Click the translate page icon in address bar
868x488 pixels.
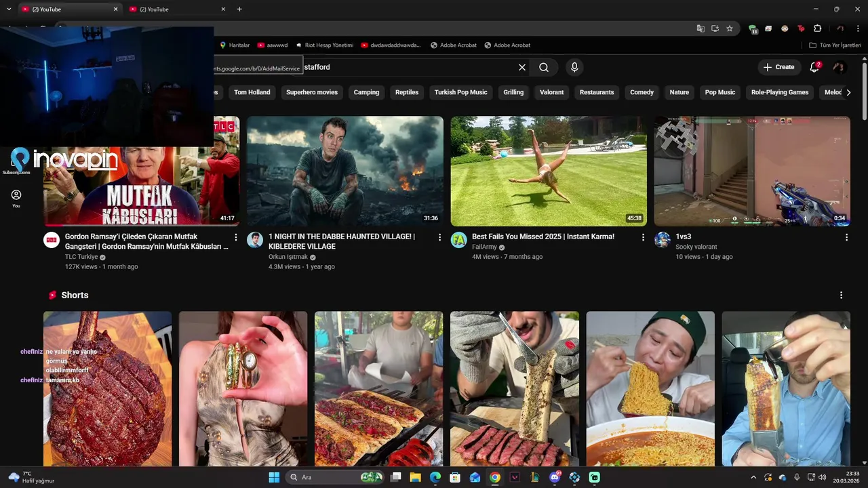pyautogui.click(x=701, y=28)
